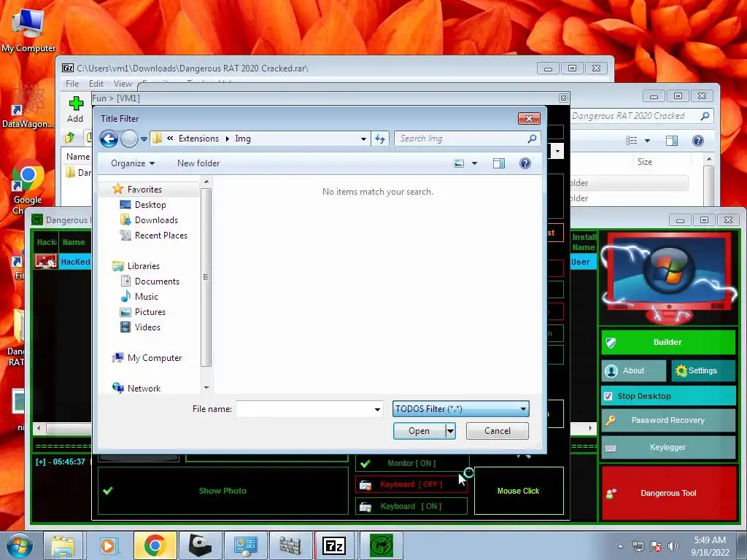Open the Windows Start menu
The width and height of the screenshot is (747, 560).
20,545
